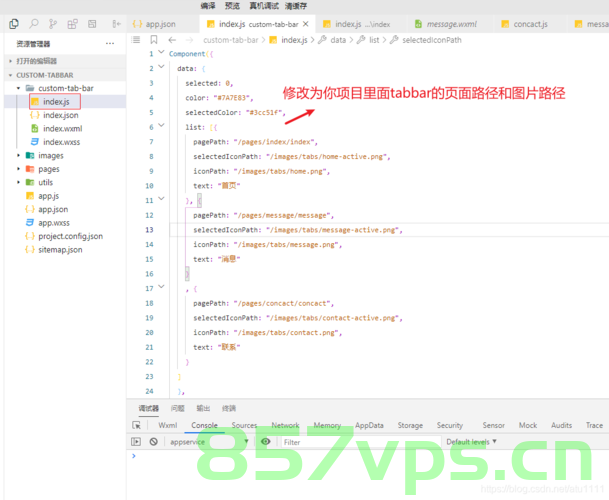The image size is (609, 500).
Task: Click the Explorer more actions ellipsis
Action: 110,44
